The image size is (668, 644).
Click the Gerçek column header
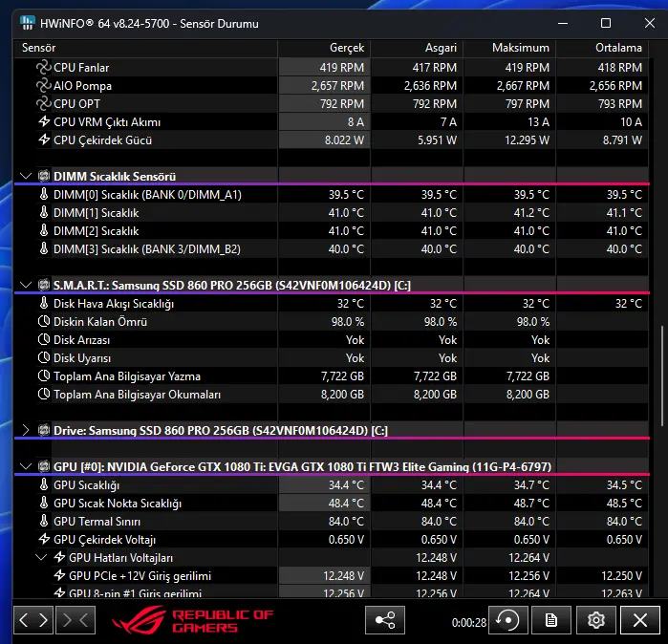pyautogui.click(x=324, y=48)
